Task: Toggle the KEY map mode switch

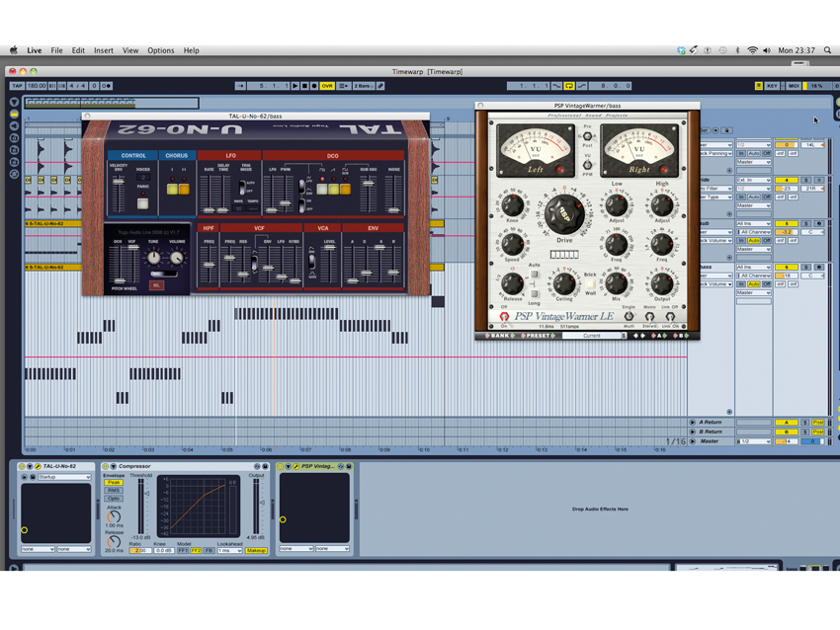Action: pyautogui.click(x=772, y=86)
